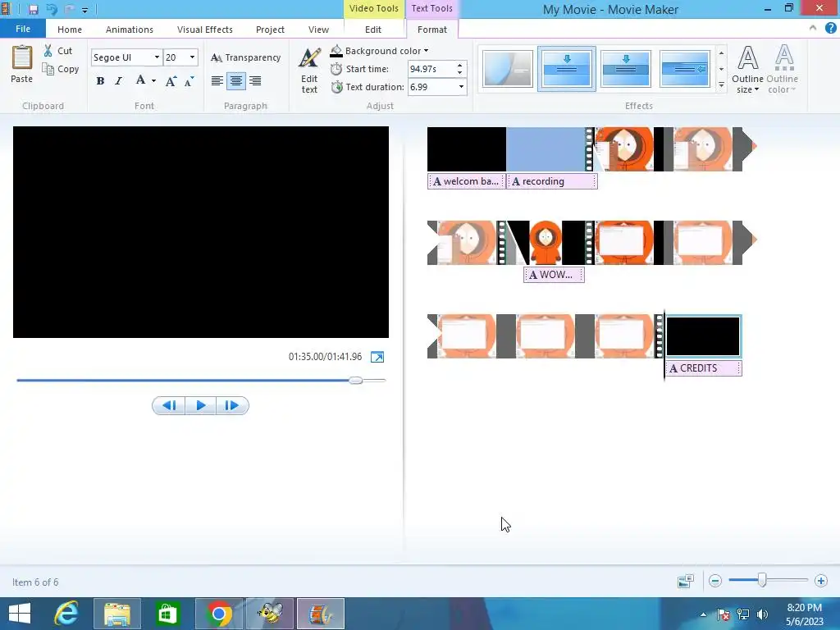840x630 pixels.
Task: Decrease font size with shrink font icon
Action: coord(189,81)
